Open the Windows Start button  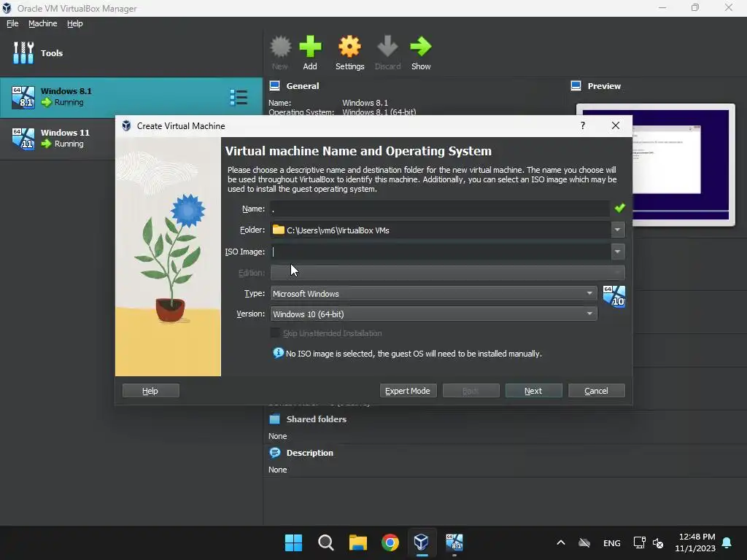(x=293, y=542)
